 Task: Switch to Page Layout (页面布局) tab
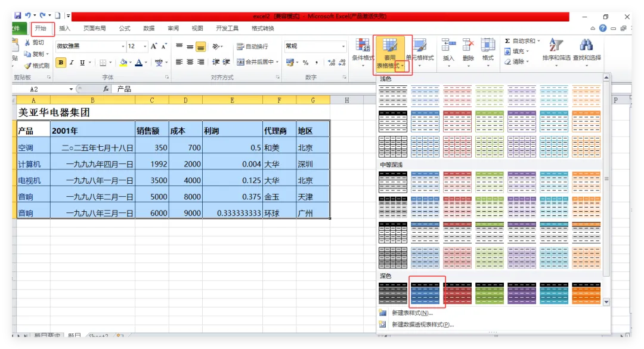pyautogui.click(x=94, y=29)
